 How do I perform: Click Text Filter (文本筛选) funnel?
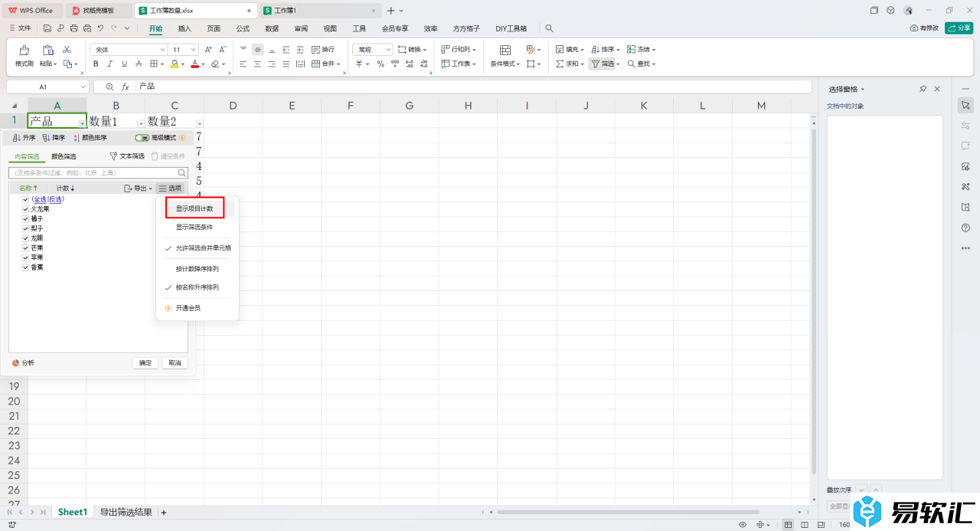point(126,156)
